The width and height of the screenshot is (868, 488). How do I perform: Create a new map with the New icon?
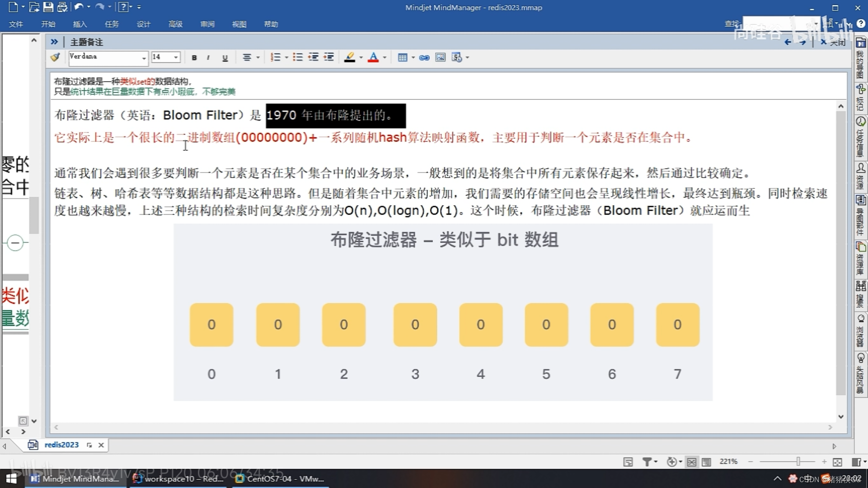13,7
